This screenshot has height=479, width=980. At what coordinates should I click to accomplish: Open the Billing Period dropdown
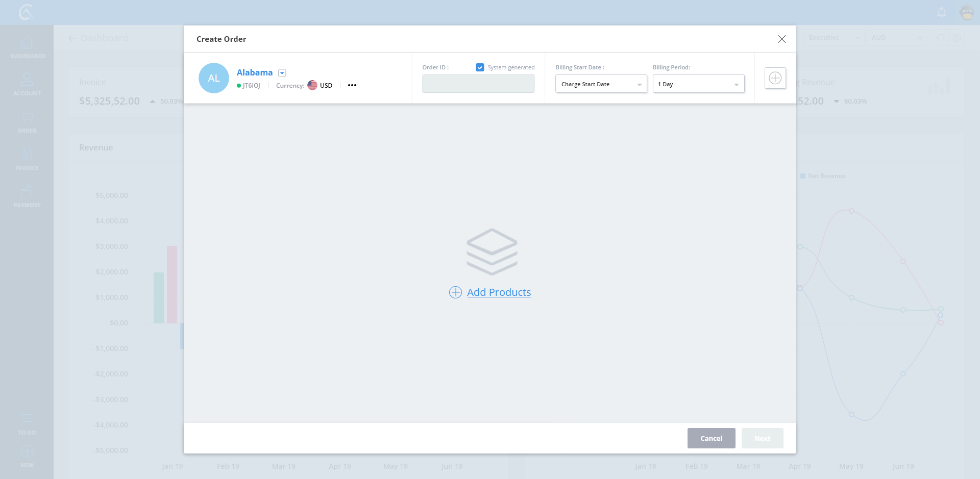pos(698,84)
